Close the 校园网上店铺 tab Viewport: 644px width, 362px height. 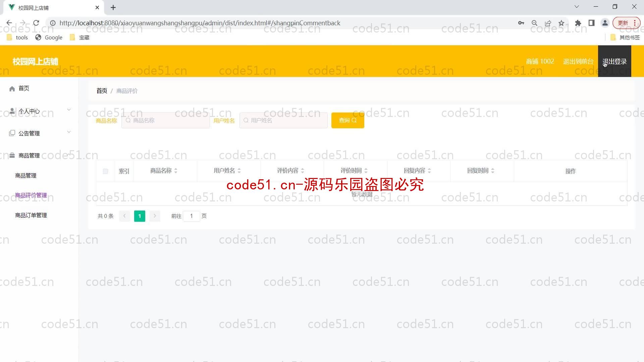coord(97,7)
